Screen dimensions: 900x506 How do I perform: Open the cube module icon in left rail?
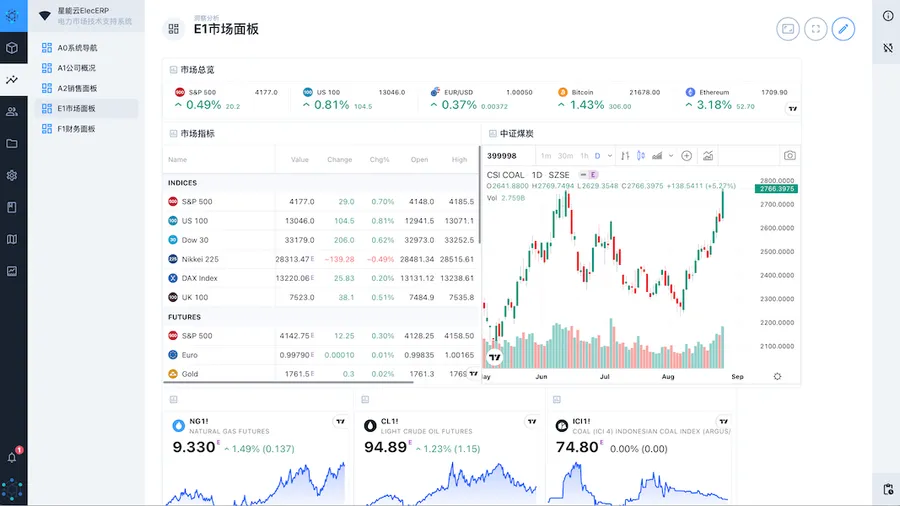coord(12,48)
